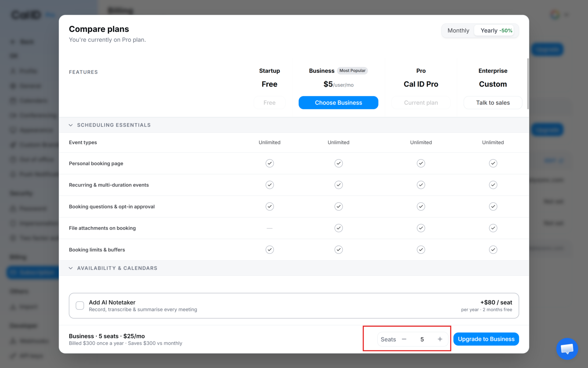Click the File attachments on booking label

click(x=102, y=228)
